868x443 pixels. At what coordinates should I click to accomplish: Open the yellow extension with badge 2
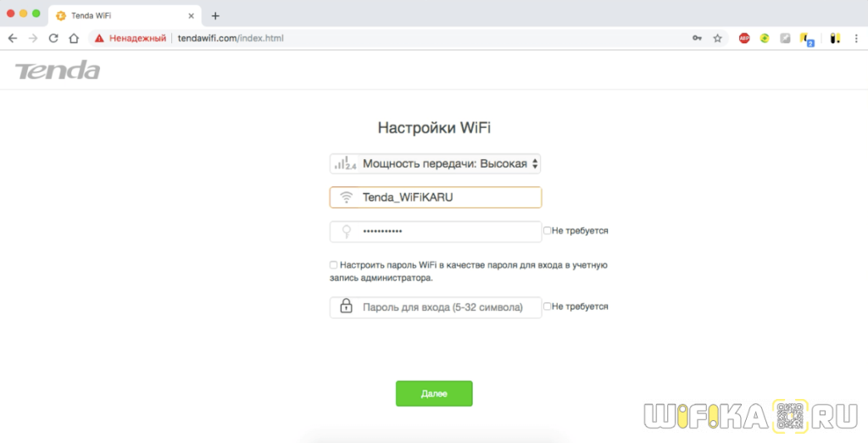pyautogui.click(x=807, y=39)
